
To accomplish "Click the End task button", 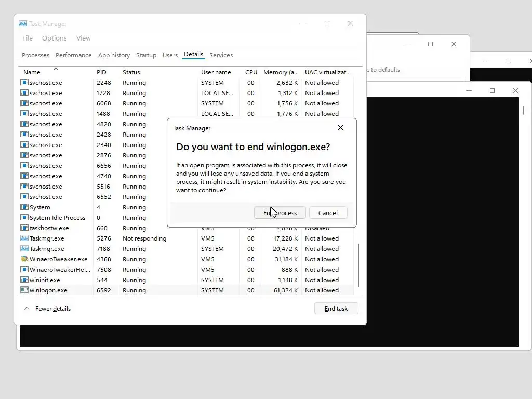I will (x=336, y=309).
